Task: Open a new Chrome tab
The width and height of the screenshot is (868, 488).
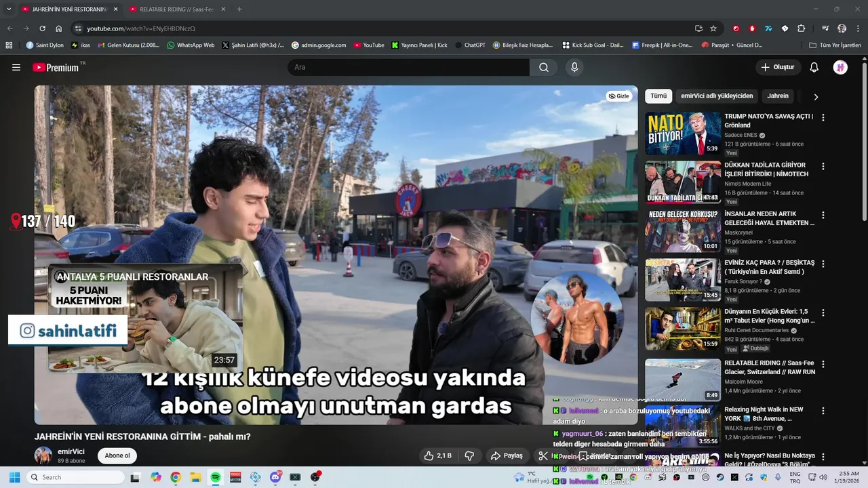Action: [x=239, y=9]
